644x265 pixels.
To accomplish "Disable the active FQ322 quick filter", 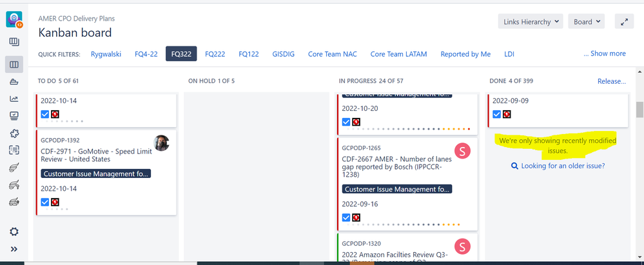I will pyautogui.click(x=181, y=54).
